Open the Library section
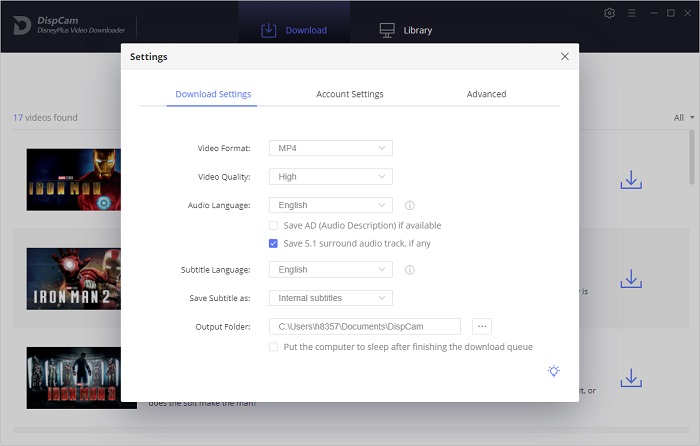This screenshot has height=446, width=700. click(406, 30)
